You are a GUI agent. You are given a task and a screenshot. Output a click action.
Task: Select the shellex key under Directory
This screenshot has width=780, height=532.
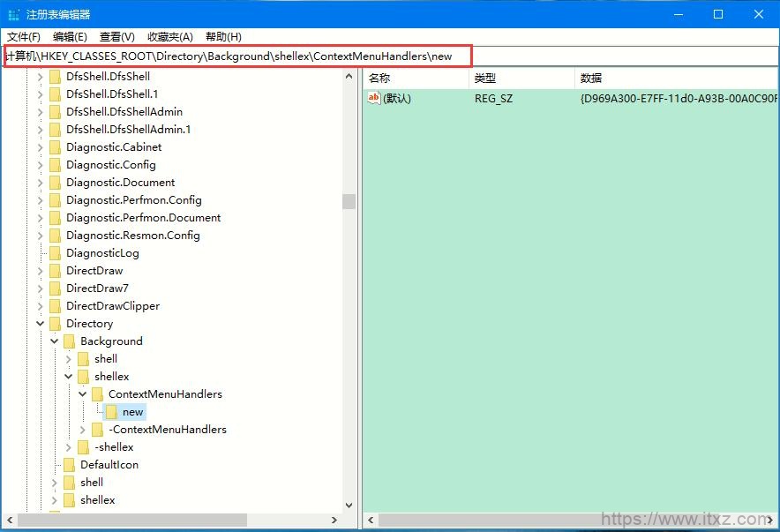pyautogui.click(x=97, y=500)
